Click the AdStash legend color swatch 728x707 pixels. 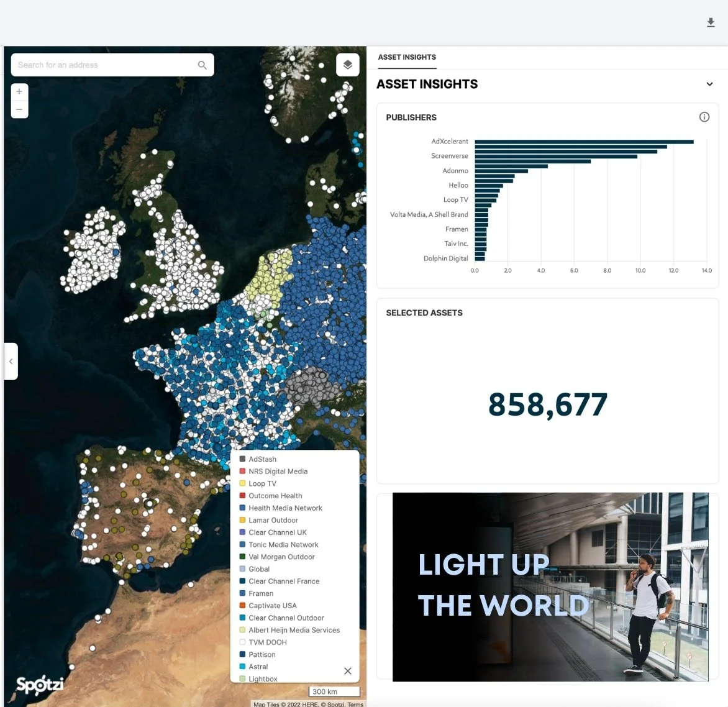pyautogui.click(x=242, y=459)
